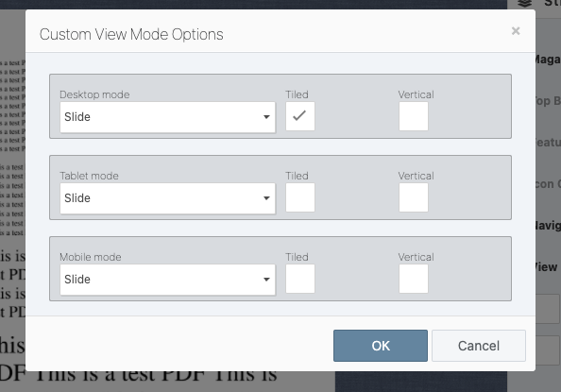Image resolution: width=561 pixels, height=392 pixels.
Task: Click the Desktop mode Tiled checkmark icon
Action: point(299,115)
